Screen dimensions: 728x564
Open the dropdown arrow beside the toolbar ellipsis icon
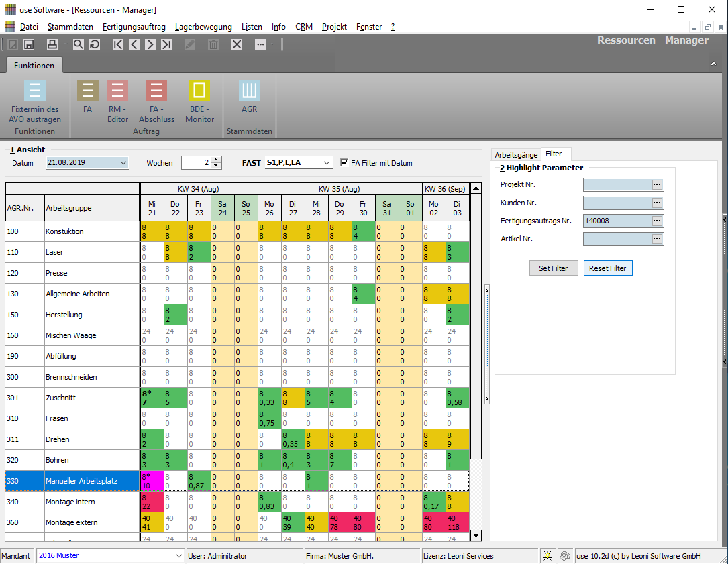272,44
